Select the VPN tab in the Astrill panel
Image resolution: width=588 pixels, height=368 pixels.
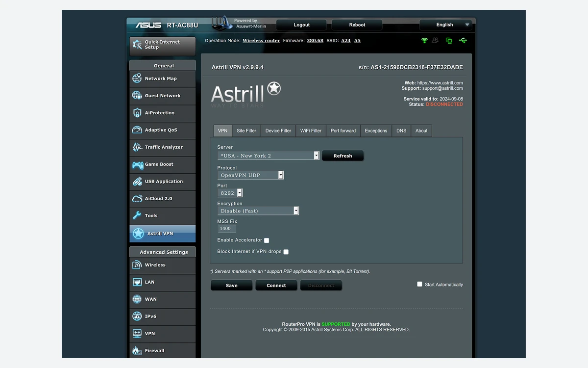click(223, 131)
